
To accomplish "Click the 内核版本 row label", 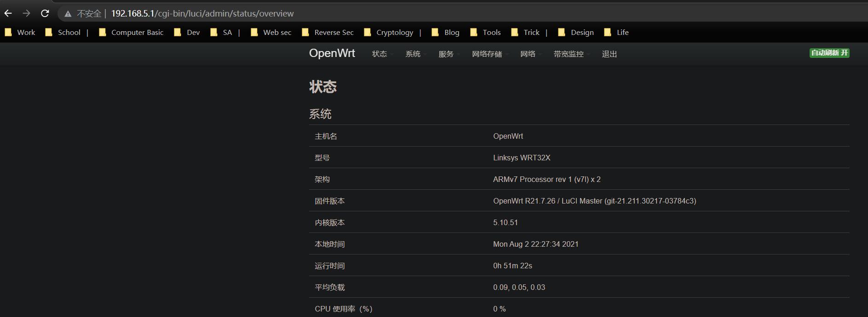I will click(329, 222).
